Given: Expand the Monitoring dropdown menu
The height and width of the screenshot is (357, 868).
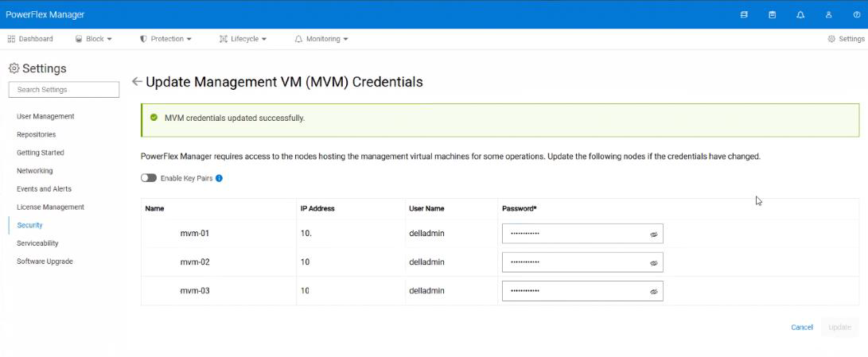Looking at the screenshot, I should coord(321,39).
